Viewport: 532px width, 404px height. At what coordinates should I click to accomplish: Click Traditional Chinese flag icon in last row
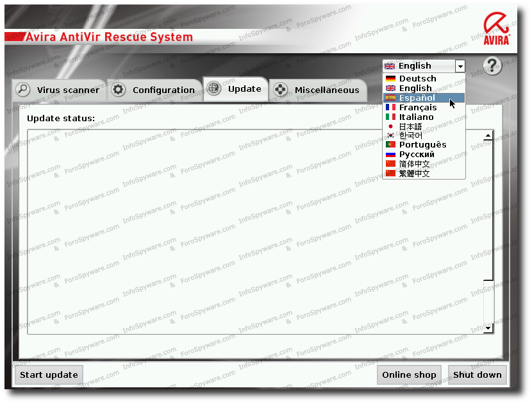[x=390, y=173]
